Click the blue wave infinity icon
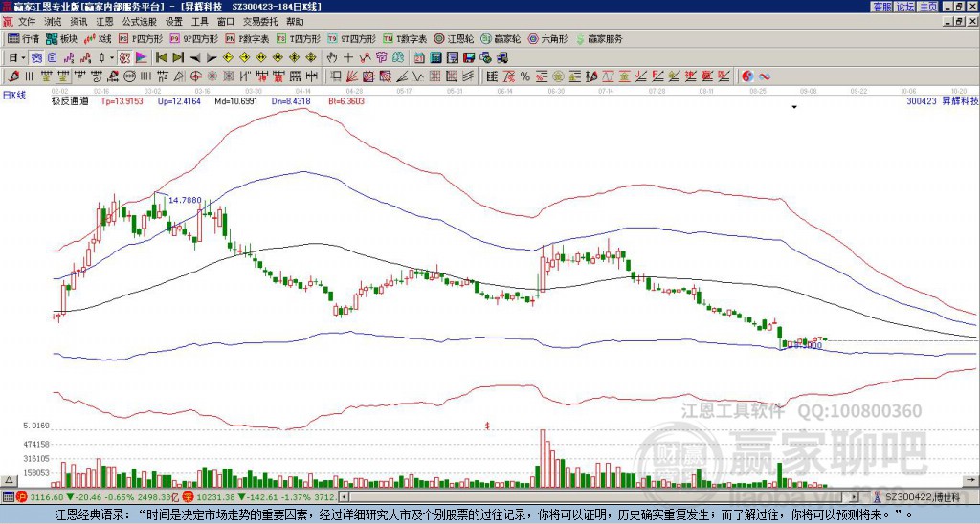 coord(764,76)
